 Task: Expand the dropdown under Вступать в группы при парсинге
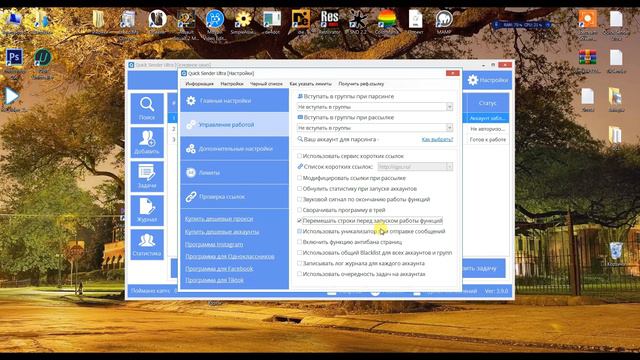(449, 107)
